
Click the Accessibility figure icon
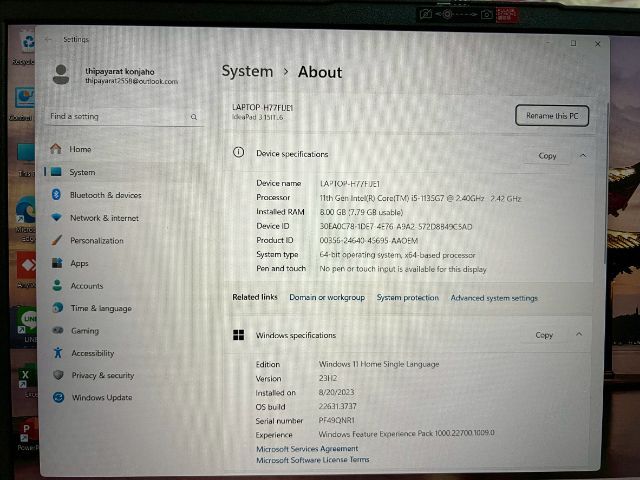(58, 353)
